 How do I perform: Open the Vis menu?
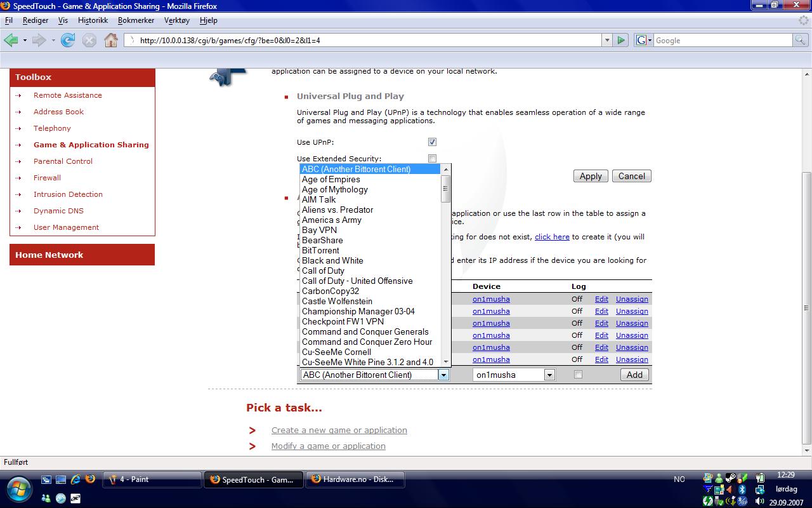click(63, 20)
